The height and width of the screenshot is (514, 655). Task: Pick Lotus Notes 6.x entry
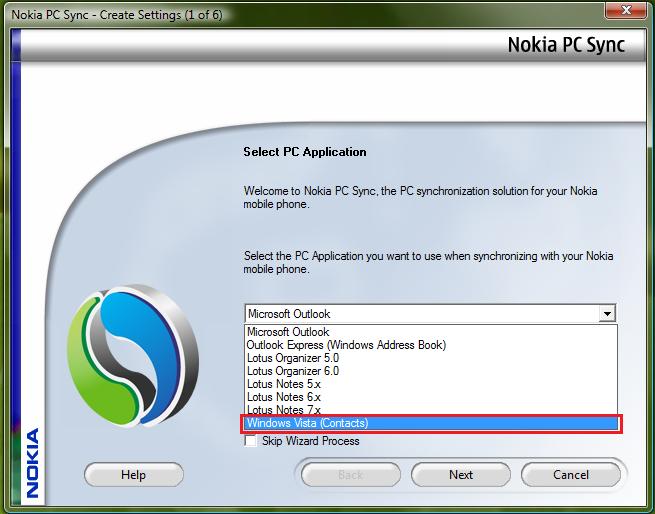coord(431,397)
